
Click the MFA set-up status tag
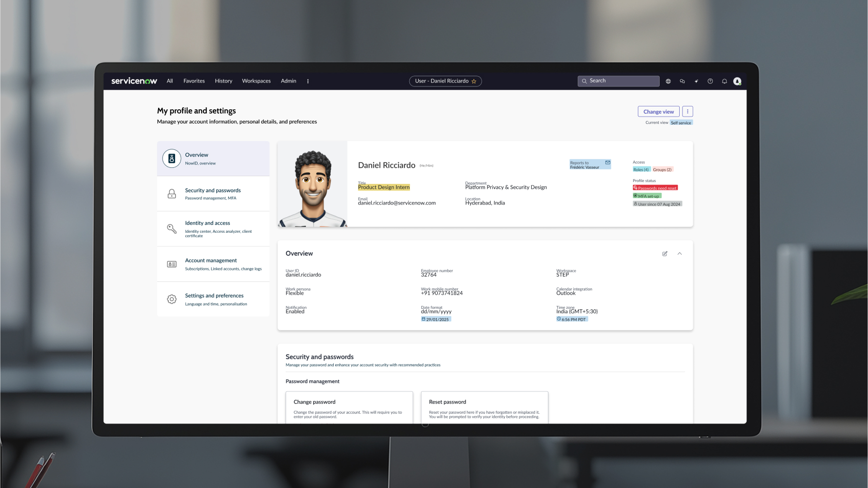pos(647,196)
